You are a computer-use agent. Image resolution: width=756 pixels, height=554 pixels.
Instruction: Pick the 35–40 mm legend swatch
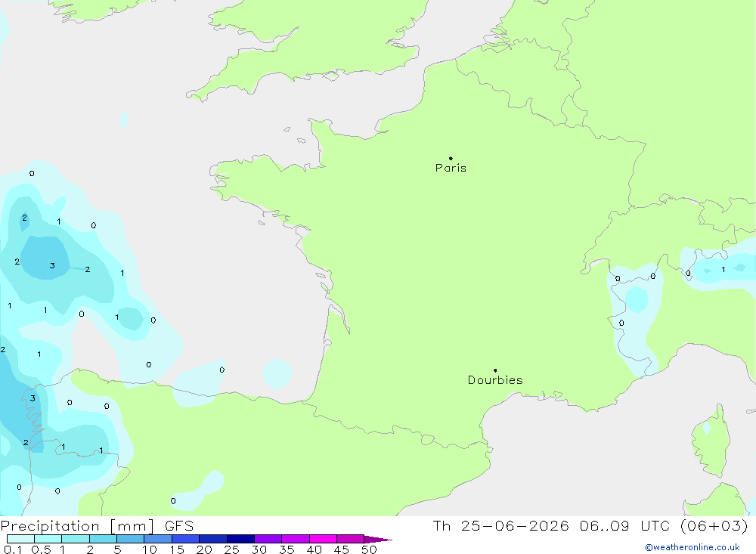(x=296, y=539)
